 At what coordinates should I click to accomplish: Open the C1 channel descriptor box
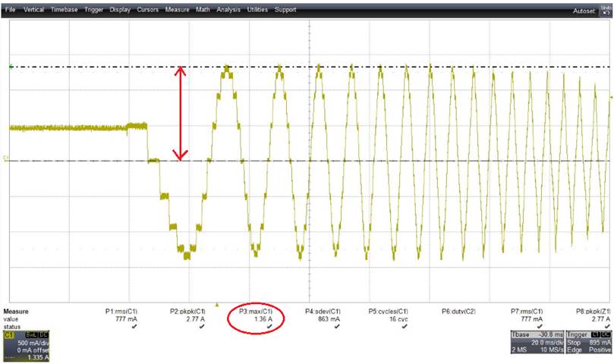coord(27,346)
